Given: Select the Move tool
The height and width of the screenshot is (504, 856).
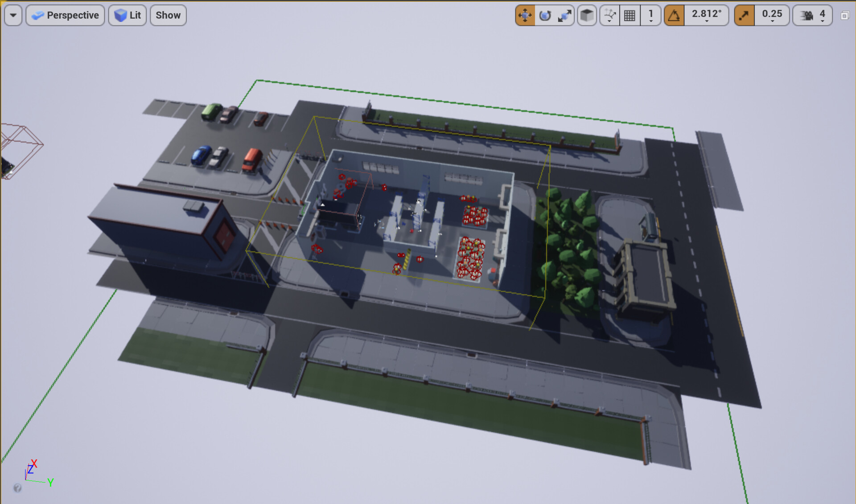Looking at the screenshot, I should (525, 15).
